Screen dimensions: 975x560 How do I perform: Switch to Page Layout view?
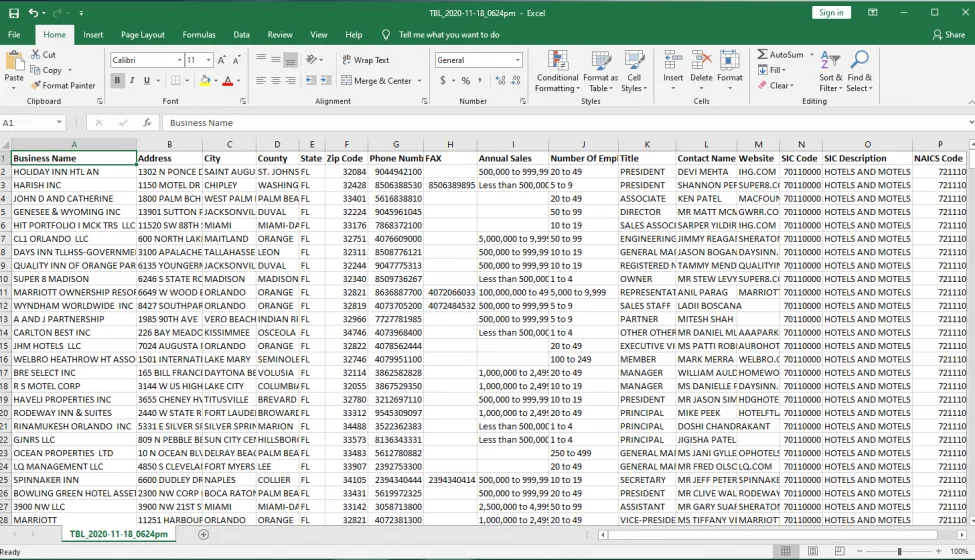pos(813,551)
